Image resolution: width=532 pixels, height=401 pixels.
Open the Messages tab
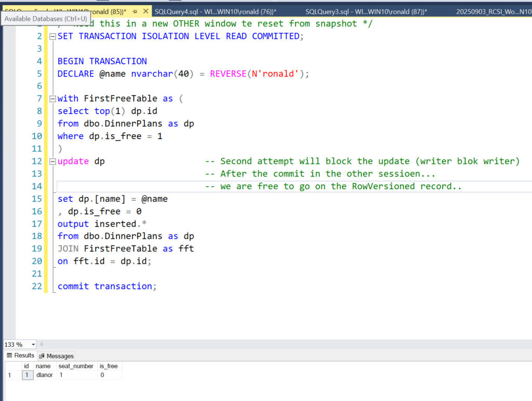tap(56, 356)
